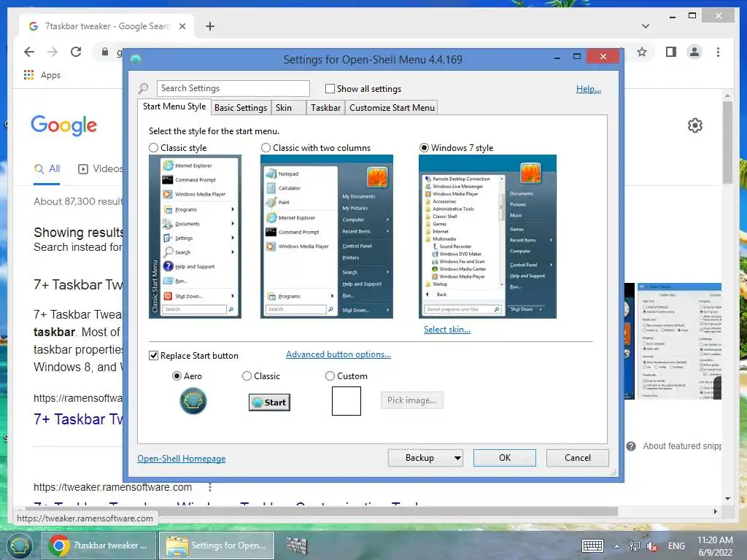Viewport: 747px width, 560px height.
Task: Click the network tray icon
Action: click(634, 546)
